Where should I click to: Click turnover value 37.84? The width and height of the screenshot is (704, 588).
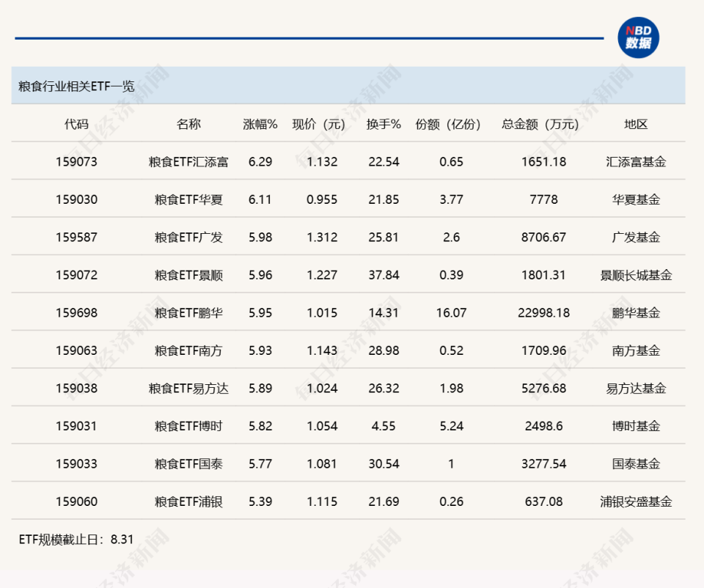[384, 275]
